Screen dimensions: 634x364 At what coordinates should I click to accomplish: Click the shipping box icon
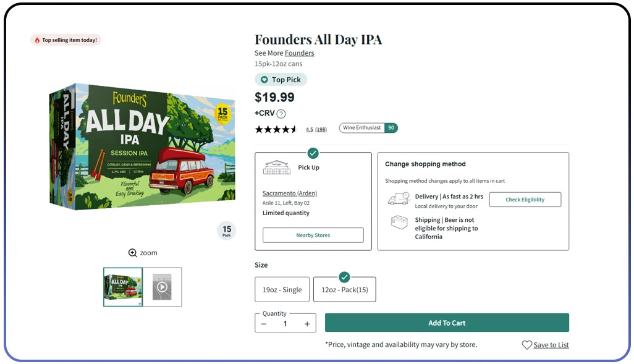(x=399, y=222)
